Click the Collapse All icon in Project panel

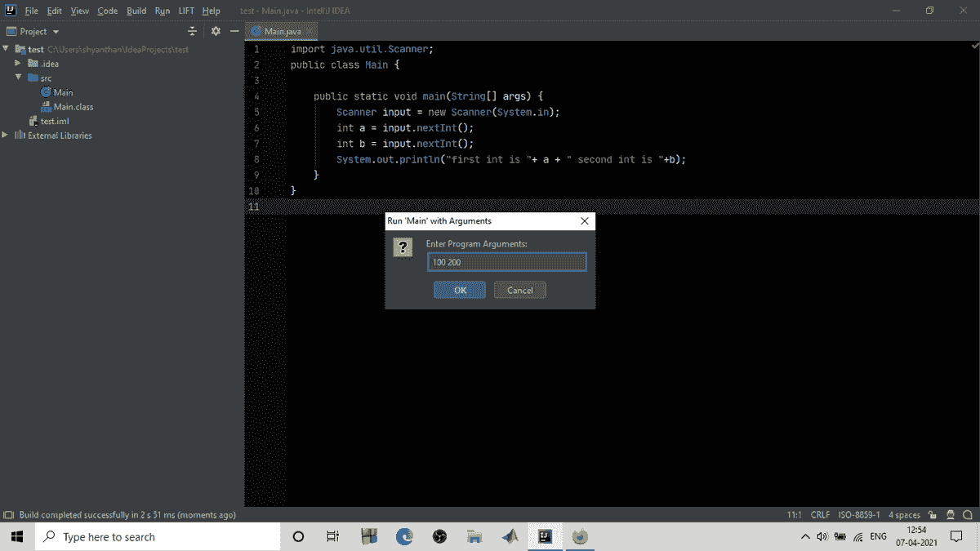click(193, 31)
